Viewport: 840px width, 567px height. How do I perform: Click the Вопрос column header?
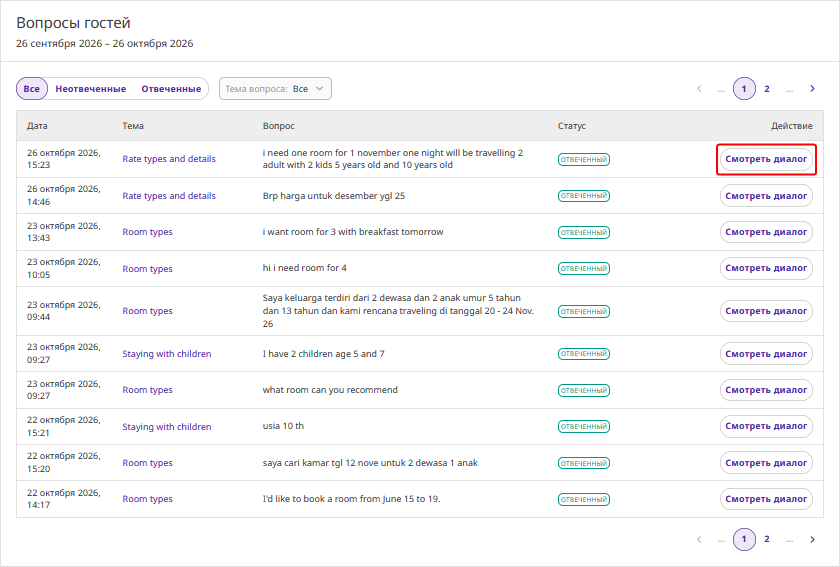tap(279, 126)
